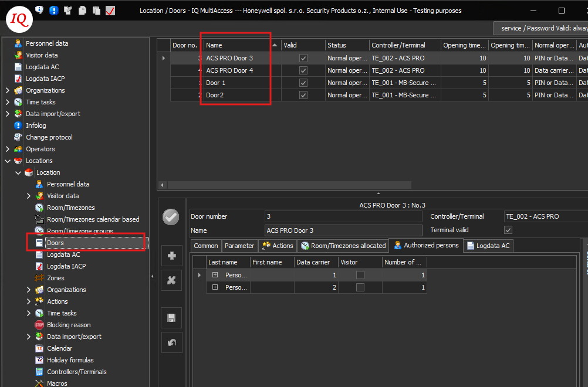Screen dimensions: 588x387
Task: Click the Controller/Terminal column header
Action: tap(405, 45)
